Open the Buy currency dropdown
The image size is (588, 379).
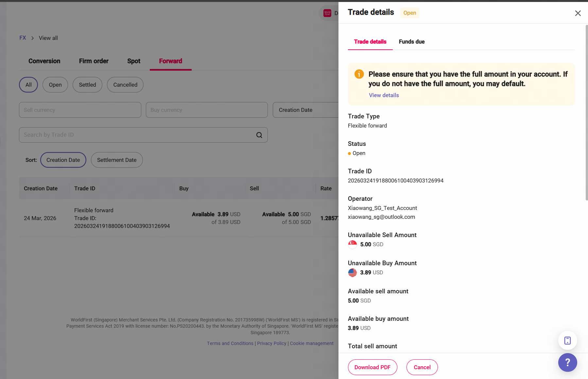pos(207,110)
